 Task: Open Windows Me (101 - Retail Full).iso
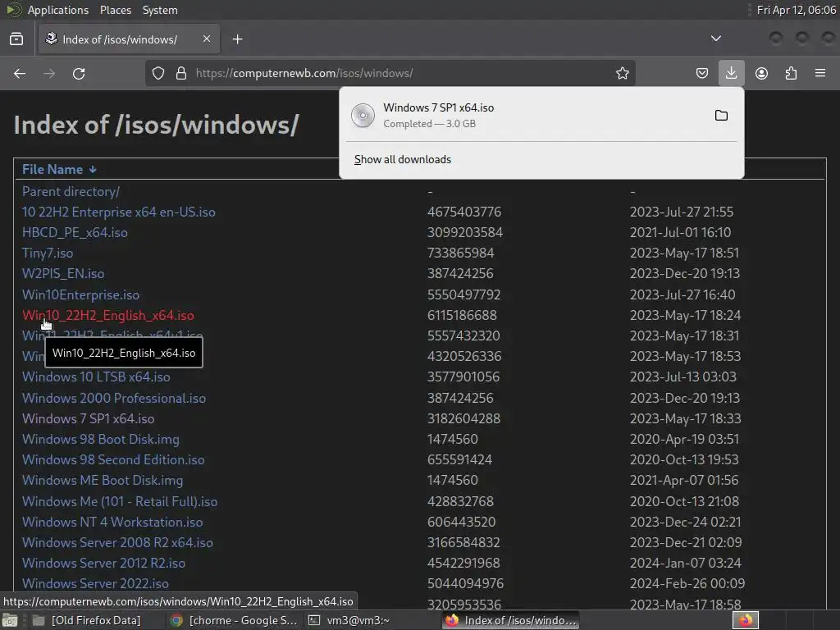point(120,501)
